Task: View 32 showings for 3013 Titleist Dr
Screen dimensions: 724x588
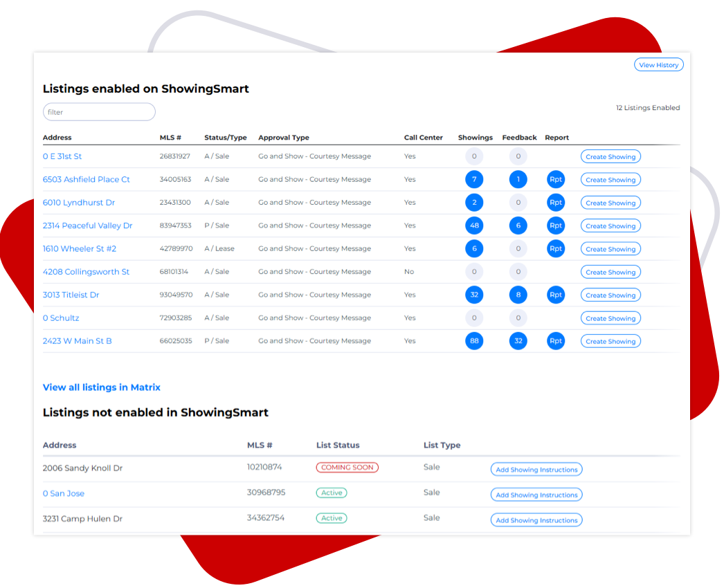Action: [x=474, y=295]
